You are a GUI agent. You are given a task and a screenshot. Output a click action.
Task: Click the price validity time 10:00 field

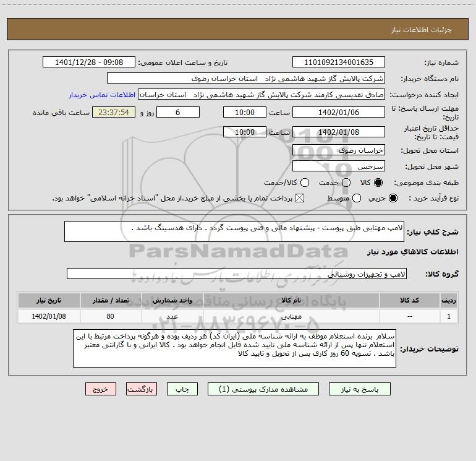tap(245, 132)
